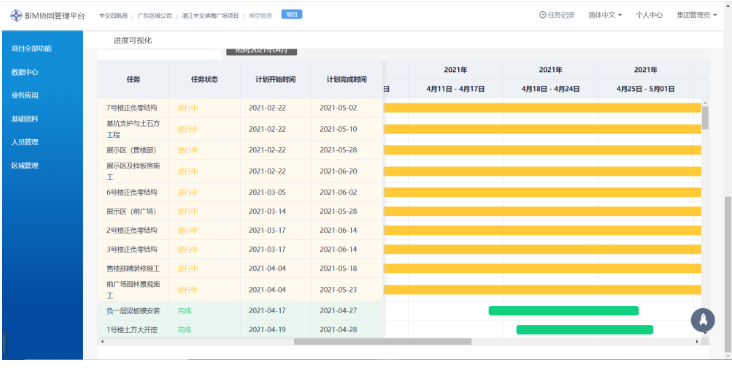Click the 4月18日 - 4月24日 week header
The height and width of the screenshot is (368, 732).
pyautogui.click(x=550, y=89)
